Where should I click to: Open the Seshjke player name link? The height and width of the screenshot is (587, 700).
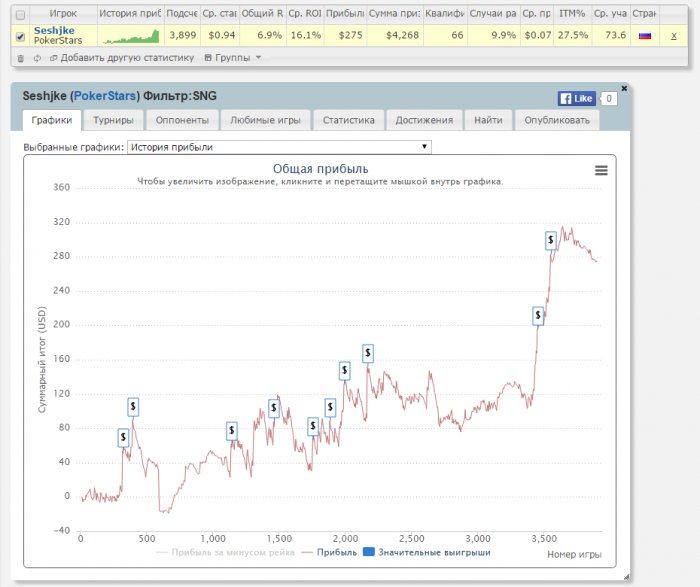tap(54, 30)
